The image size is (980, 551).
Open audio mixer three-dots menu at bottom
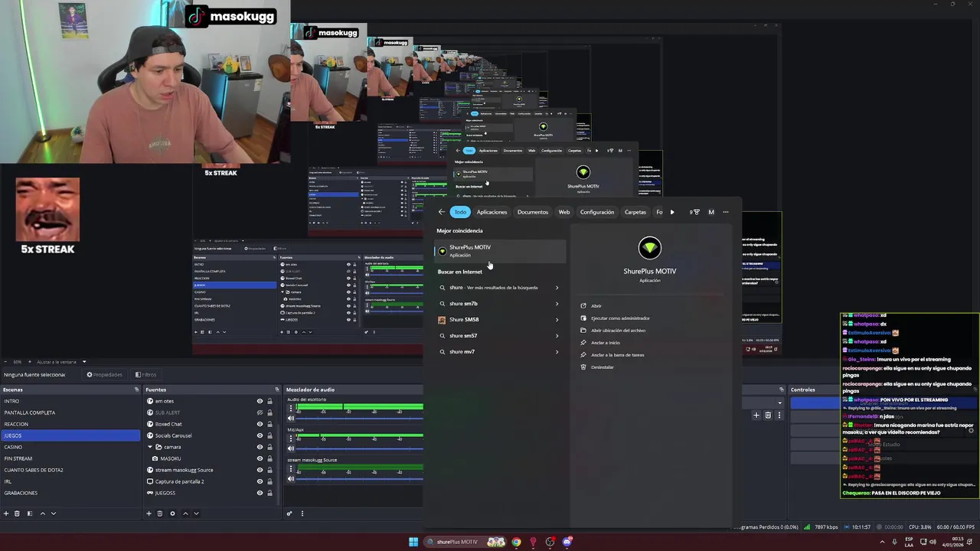pyautogui.click(x=302, y=514)
